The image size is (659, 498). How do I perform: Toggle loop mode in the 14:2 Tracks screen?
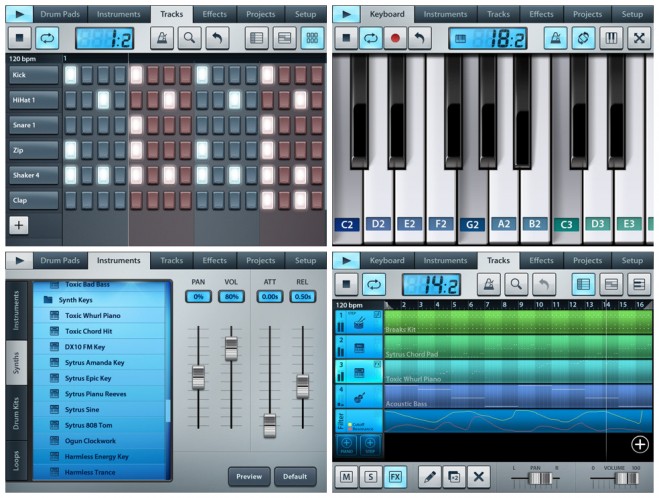(374, 285)
